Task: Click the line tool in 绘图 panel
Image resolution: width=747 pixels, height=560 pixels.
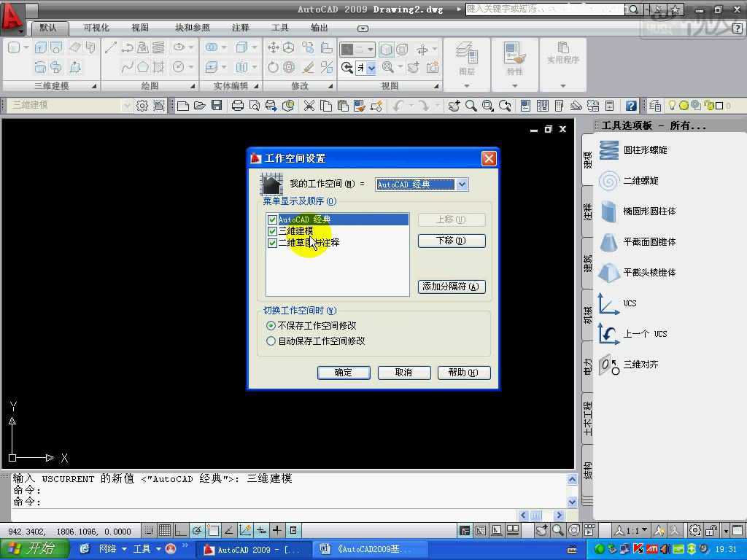Action: pyautogui.click(x=111, y=47)
